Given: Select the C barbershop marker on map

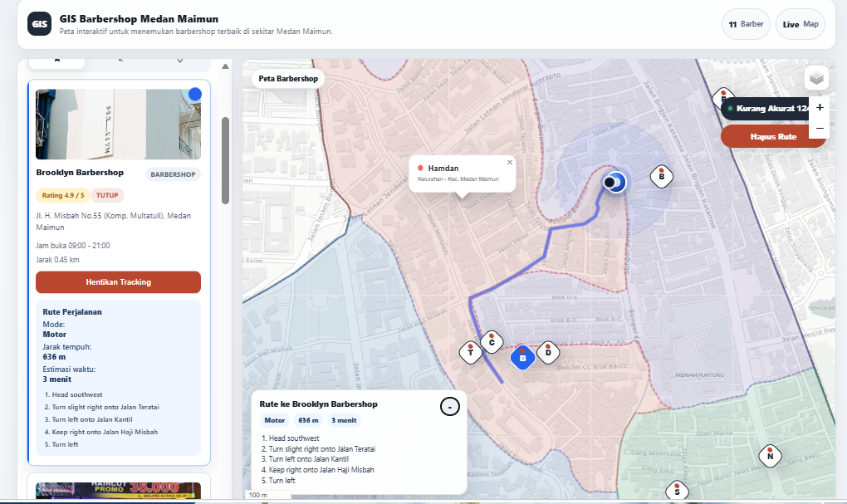Looking at the screenshot, I should tap(492, 342).
